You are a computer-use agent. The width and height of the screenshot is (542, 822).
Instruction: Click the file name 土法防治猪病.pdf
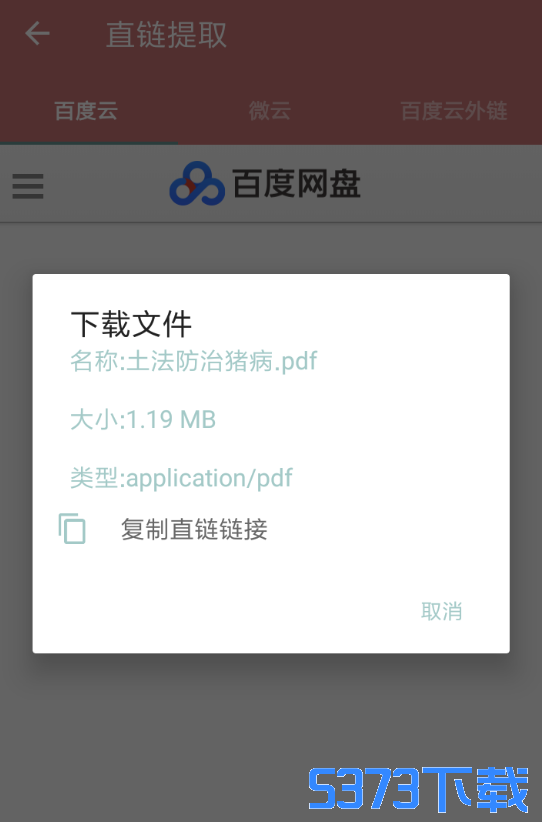[221, 361]
